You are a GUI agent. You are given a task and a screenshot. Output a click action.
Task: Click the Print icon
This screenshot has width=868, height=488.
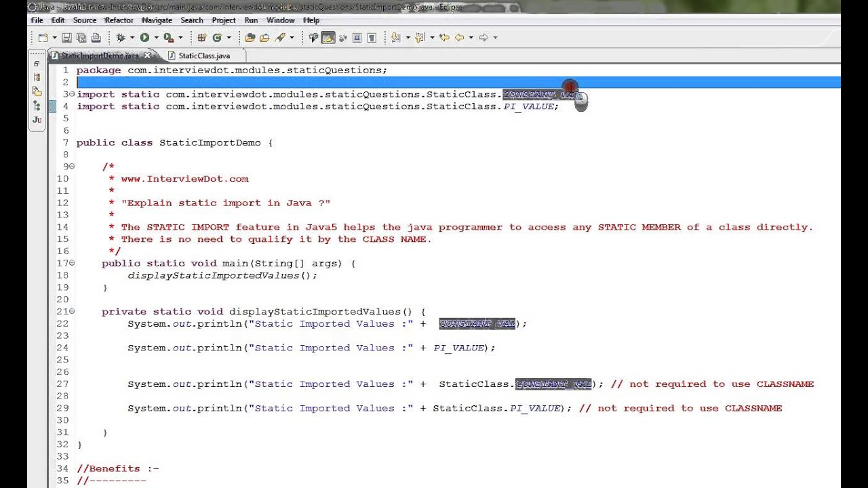pos(96,38)
